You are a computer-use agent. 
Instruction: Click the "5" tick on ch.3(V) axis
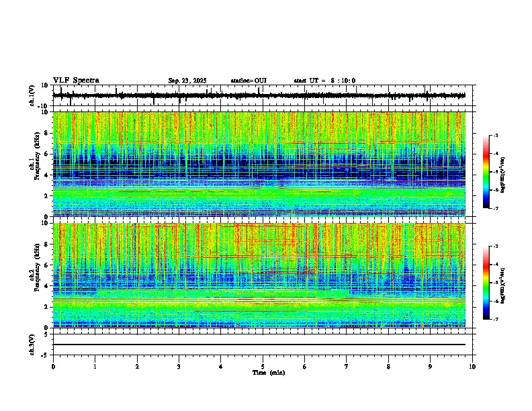coord(47,334)
